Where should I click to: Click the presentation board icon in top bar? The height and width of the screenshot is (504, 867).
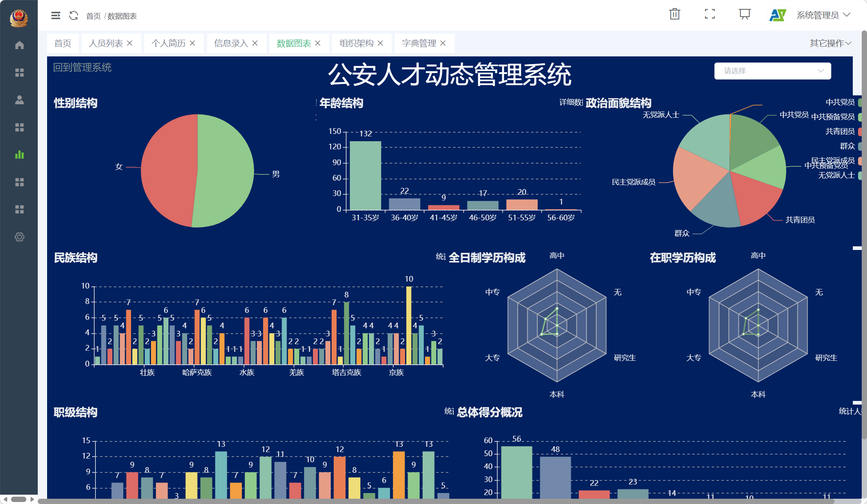click(745, 14)
